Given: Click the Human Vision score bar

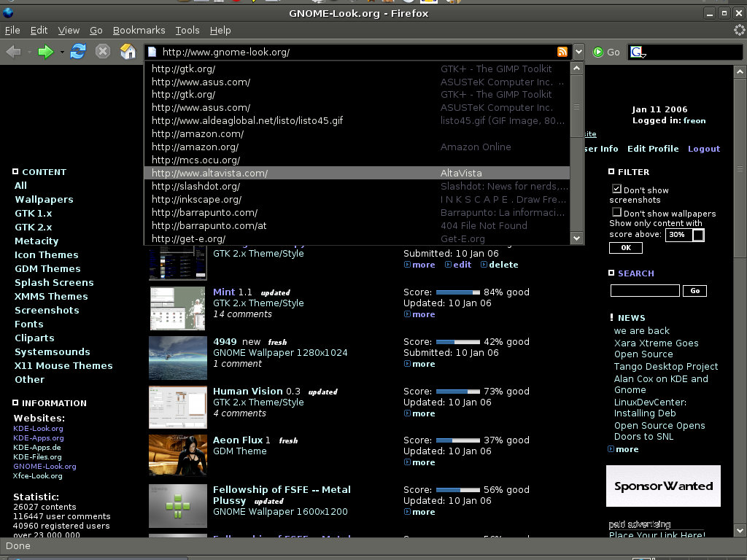Looking at the screenshot, I should click(x=458, y=392).
